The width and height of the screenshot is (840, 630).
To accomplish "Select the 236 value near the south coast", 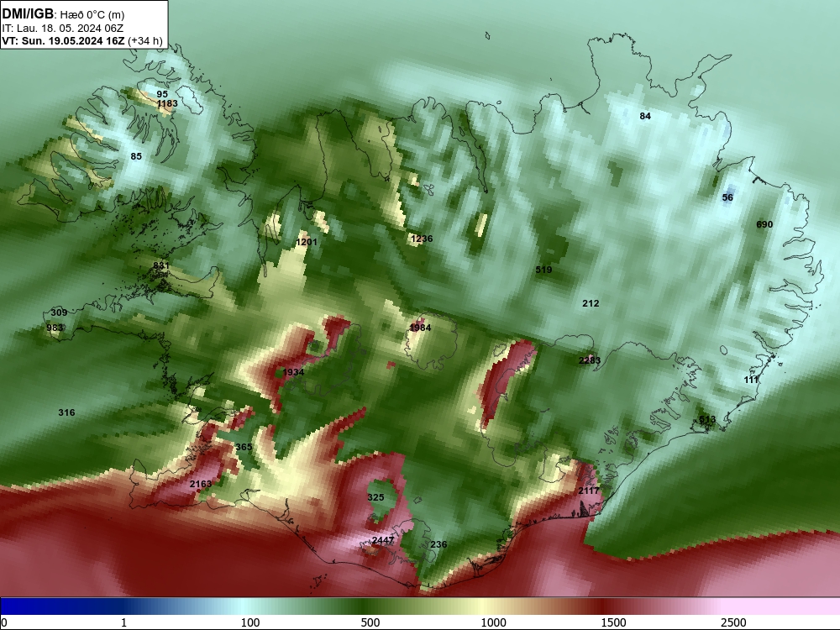I will [x=438, y=545].
